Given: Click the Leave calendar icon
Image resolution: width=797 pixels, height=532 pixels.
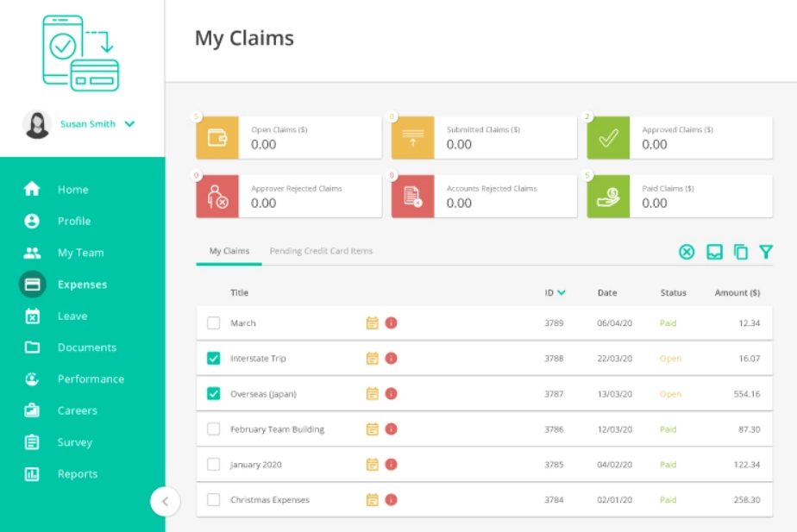Looking at the screenshot, I should [x=32, y=316].
